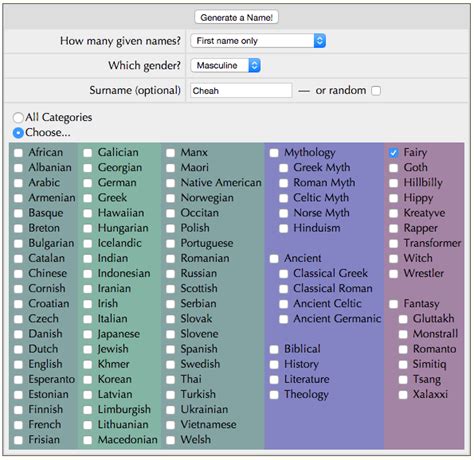Check the African category checkbox
Screen dimensions: 474x460
(x=18, y=153)
